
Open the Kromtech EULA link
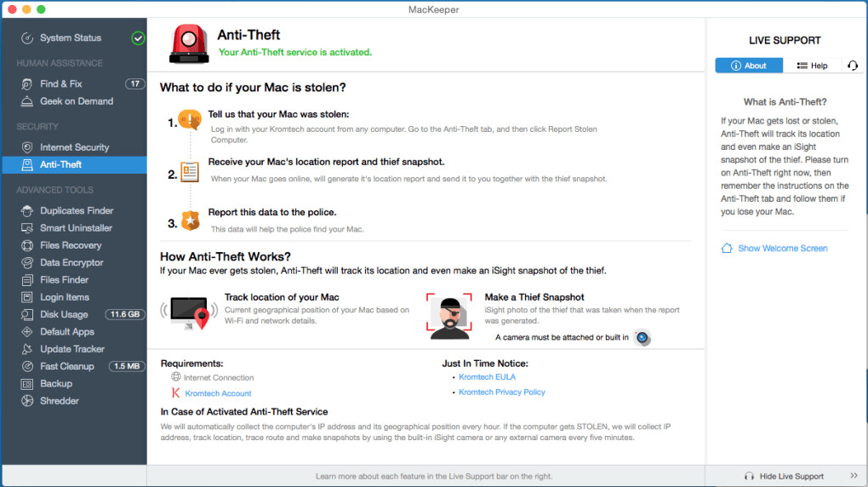point(487,377)
